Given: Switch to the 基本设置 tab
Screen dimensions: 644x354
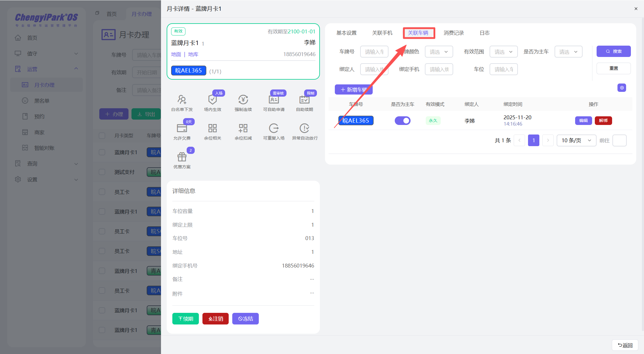Looking at the screenshot, I should point(346,33).
